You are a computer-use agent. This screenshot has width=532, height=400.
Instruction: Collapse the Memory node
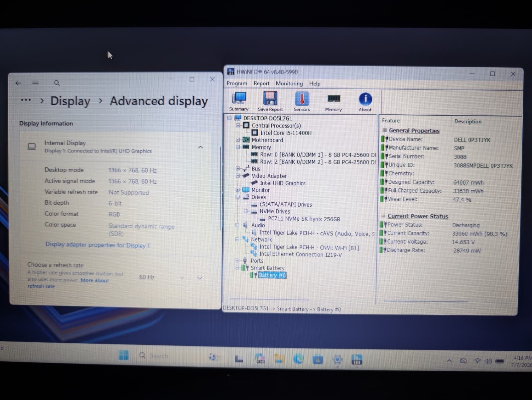click(x=238, y=147)
